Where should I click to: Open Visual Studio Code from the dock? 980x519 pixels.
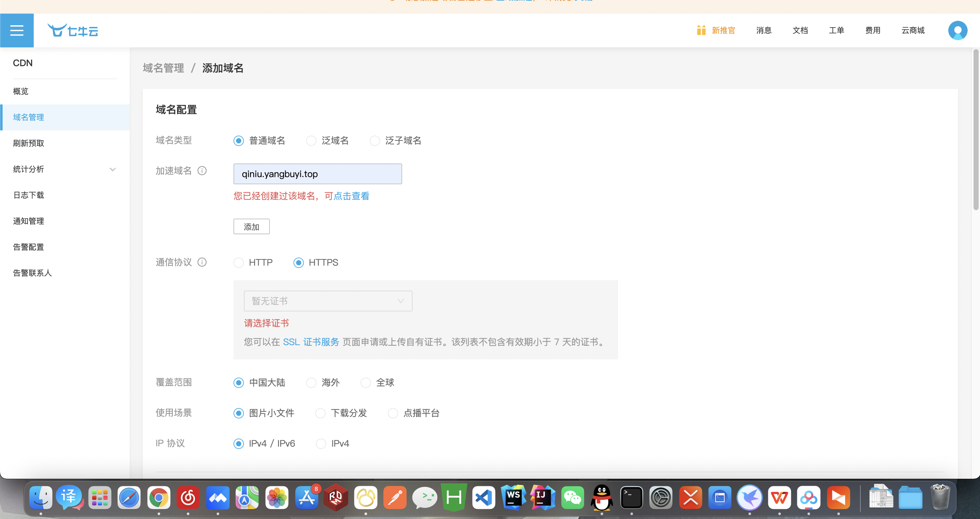coord(484,497)
